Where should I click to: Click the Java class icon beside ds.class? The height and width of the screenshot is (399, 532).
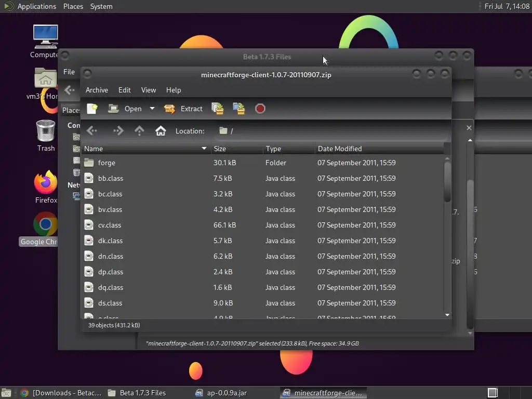[x=89, y=303]
